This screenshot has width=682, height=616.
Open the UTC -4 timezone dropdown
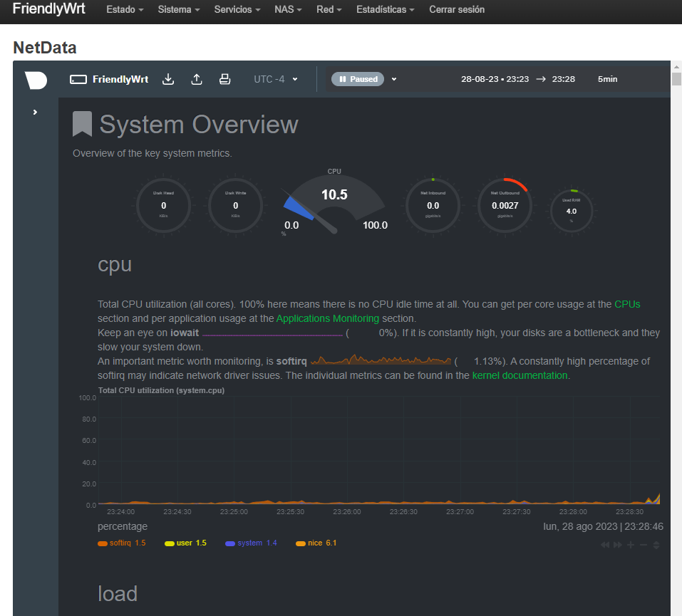click(276, 79)
